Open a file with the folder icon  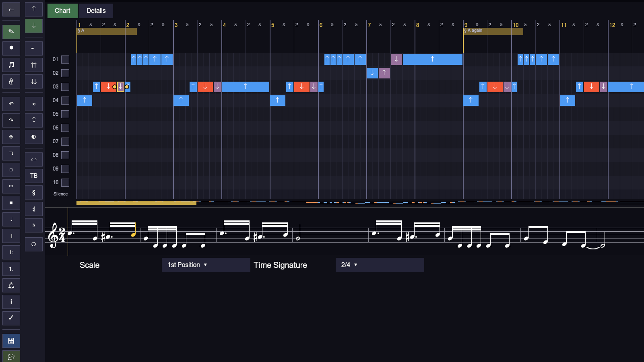(11, 356)
